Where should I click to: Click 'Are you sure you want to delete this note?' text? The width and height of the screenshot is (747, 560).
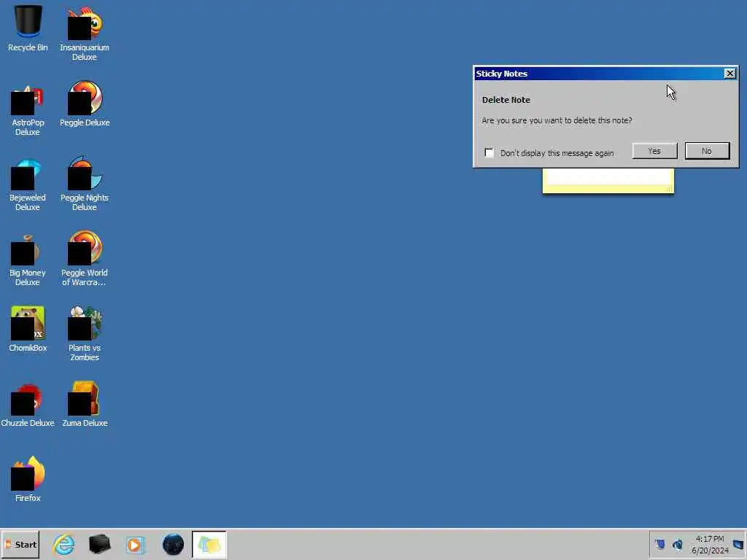557,120
